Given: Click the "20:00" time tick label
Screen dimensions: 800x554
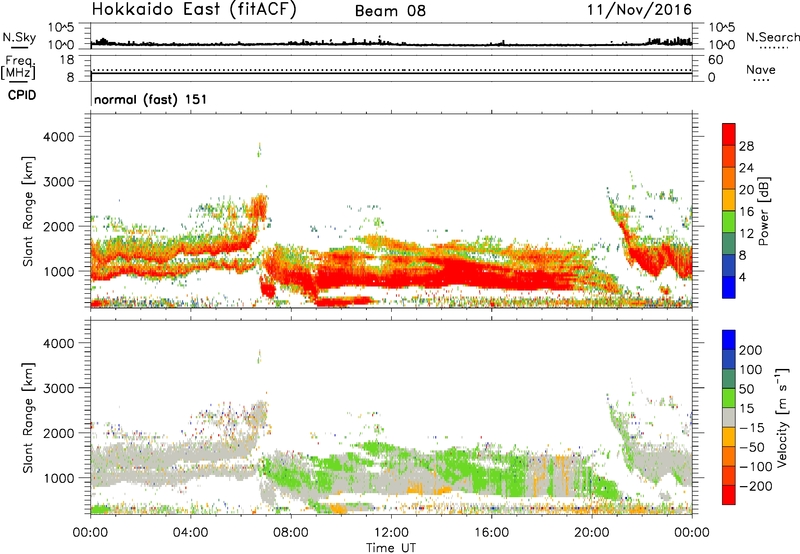Looking at the screenshot, I should tap(591, 533).
